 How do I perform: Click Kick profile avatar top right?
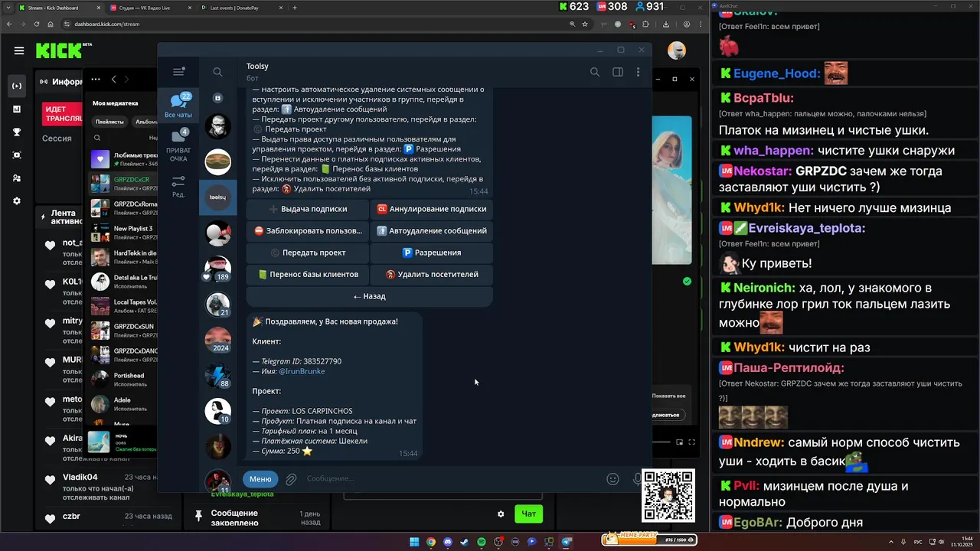point(676,51)
